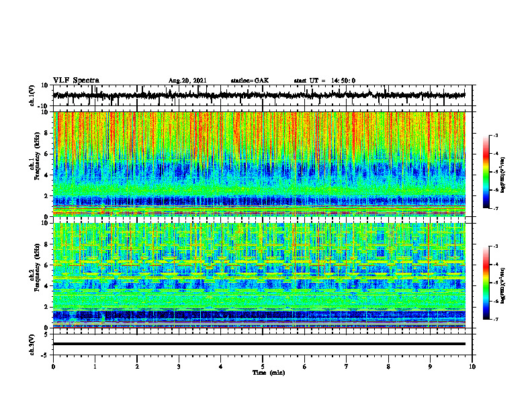The height and width of the screenshot is (411, 532).
Task: Click the time axis tick label '9'
Action: tap(430, 367)
